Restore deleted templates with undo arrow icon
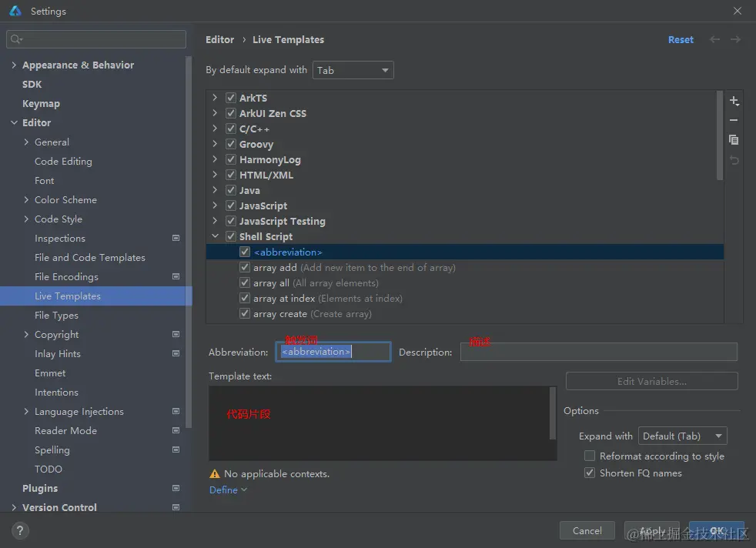Screen dimensions: 756x548 (734, 160)
